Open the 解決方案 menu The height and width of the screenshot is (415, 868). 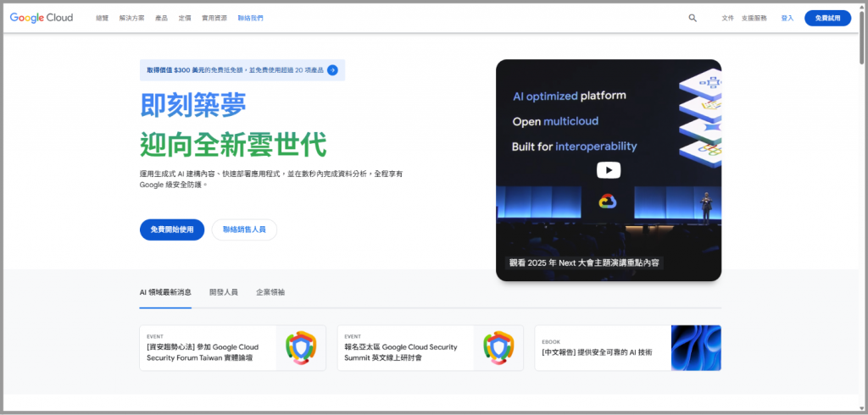point(131,19)
